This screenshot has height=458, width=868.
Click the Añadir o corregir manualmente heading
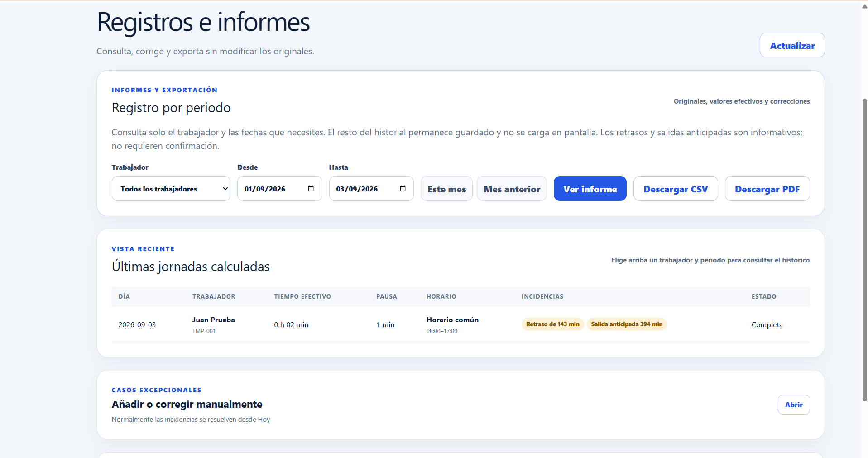coord(187,404)
